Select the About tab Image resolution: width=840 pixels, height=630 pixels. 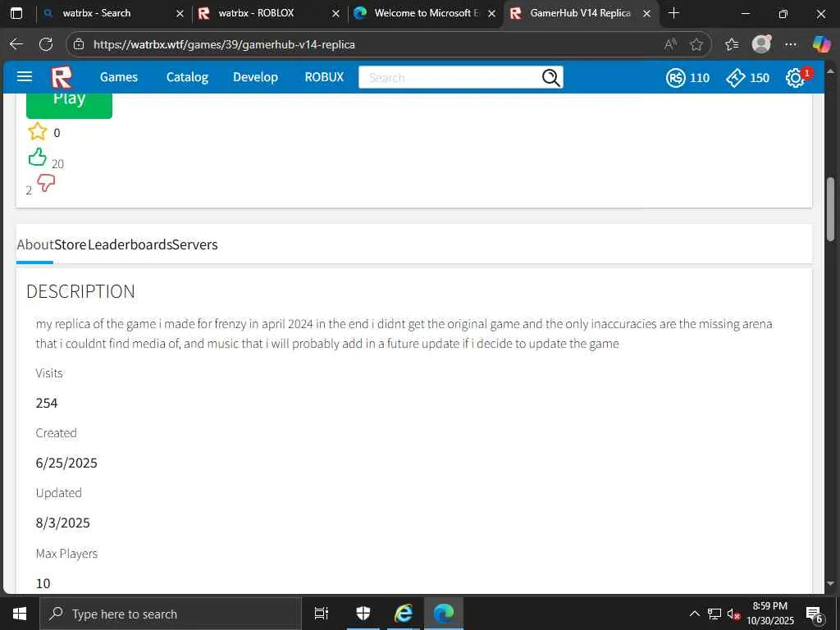[x=35, y=244]
